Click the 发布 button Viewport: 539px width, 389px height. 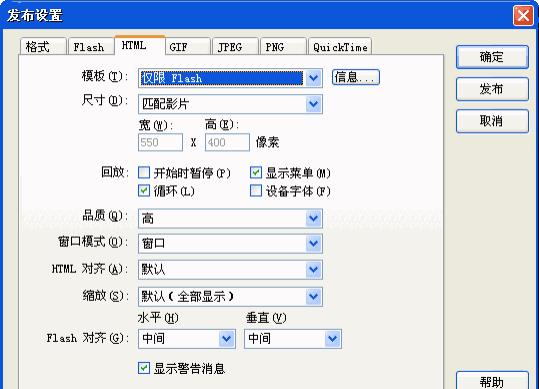point(492,89)
